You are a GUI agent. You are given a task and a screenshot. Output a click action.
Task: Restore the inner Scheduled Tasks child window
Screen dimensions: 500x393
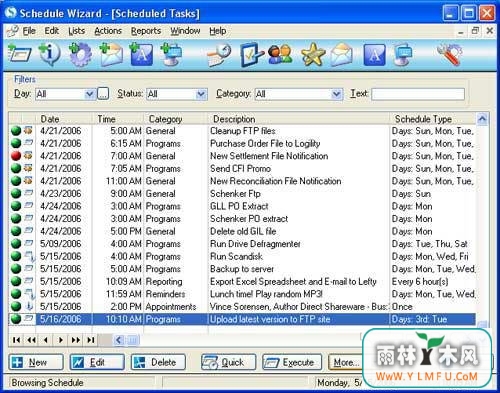[475, 31]
